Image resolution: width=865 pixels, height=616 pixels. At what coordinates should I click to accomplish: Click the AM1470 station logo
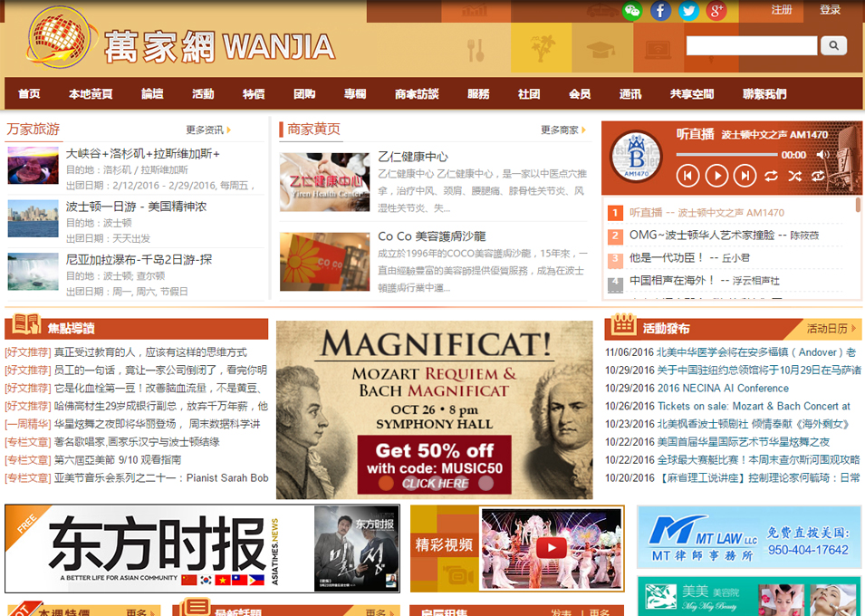pyautogui.click(x=636, y=157)
